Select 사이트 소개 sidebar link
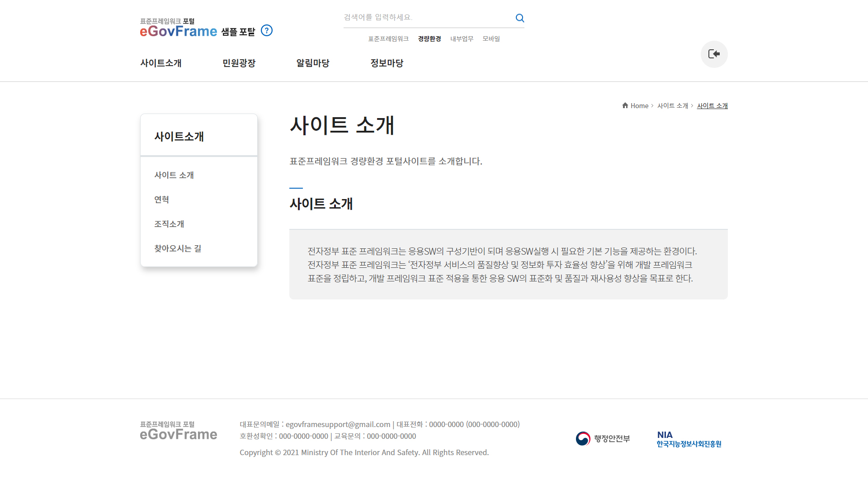Image resolution: width=868 pixels, height=480 pixels. (x=174, y=175)
